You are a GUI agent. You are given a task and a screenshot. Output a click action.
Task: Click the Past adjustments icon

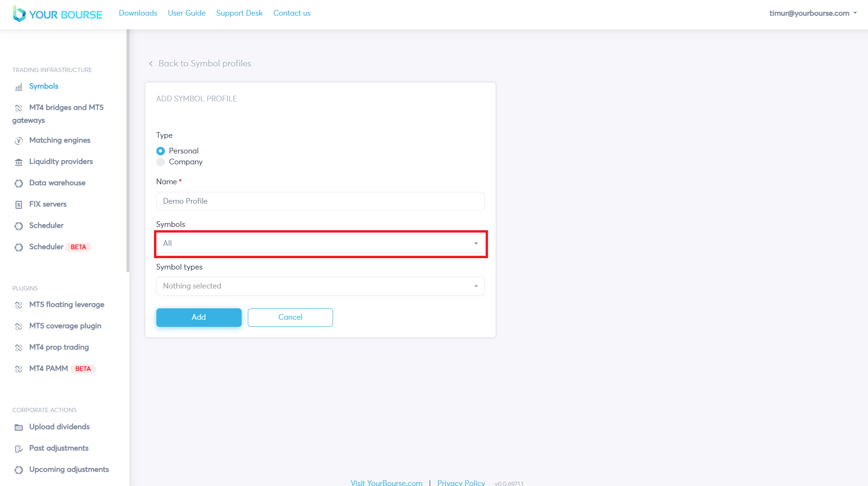click(19, 449)
